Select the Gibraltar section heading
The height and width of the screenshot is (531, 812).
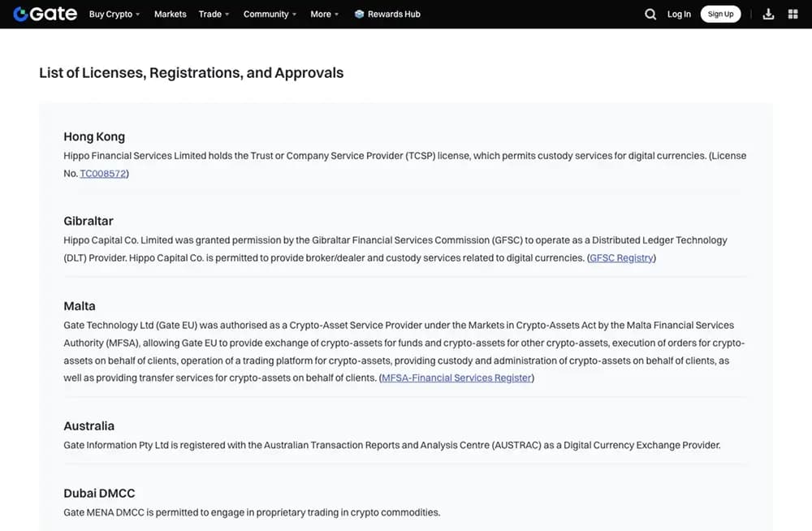click(x=89, y=221)
